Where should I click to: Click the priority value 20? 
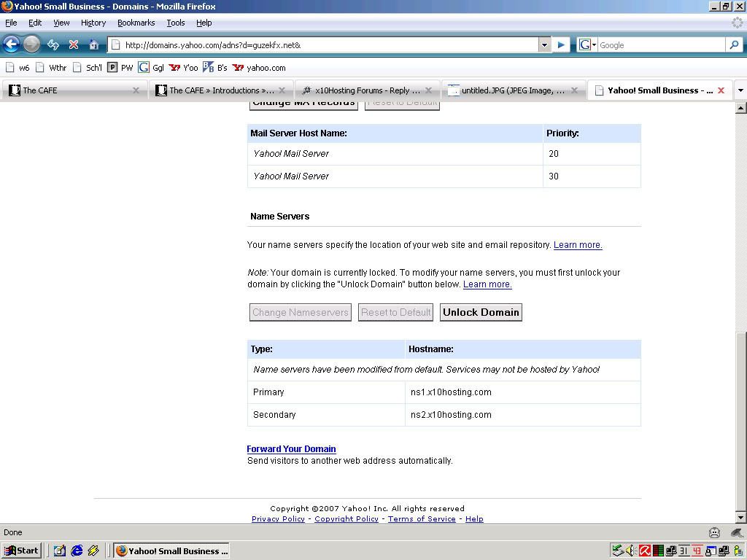point(554,154)
